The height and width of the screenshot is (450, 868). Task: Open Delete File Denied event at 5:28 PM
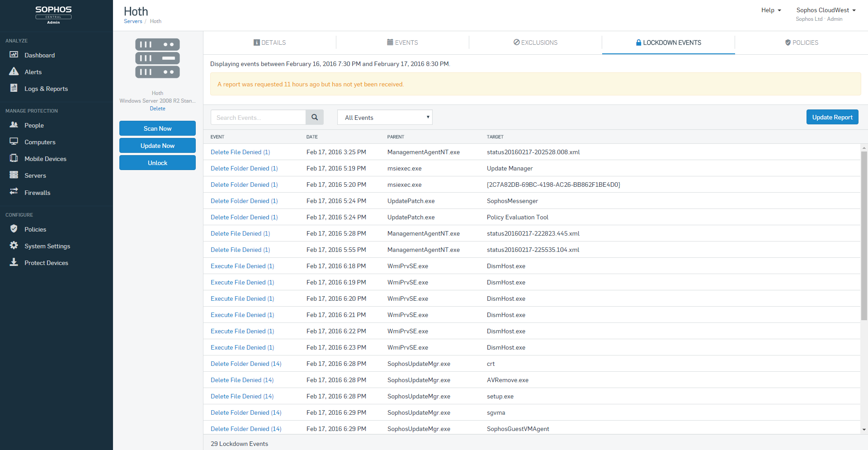click(x=240, y=233)
